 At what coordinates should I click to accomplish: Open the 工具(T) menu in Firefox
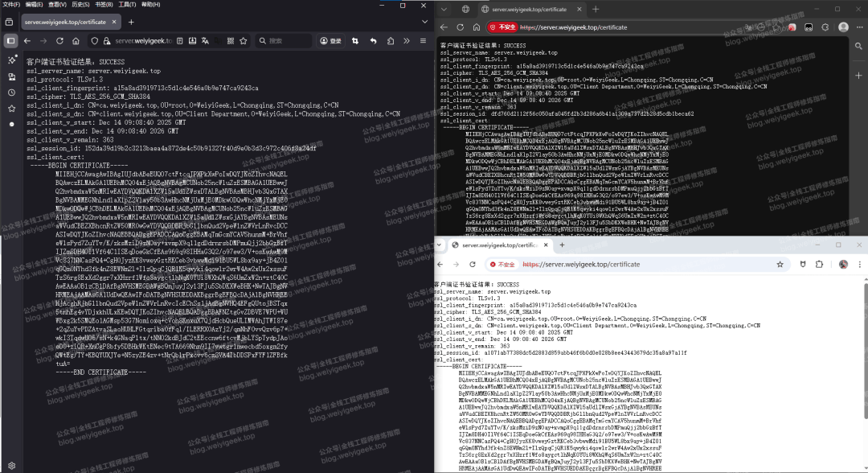coord(126,5)
